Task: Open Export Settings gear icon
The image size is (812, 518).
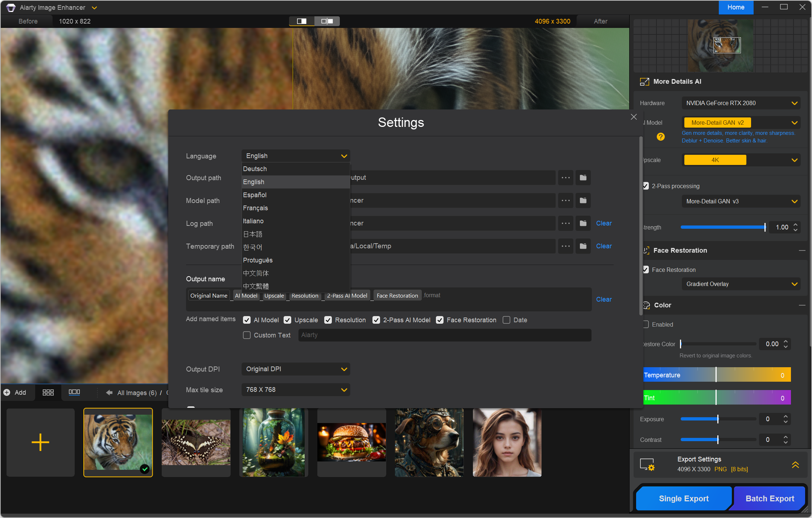Action: click(647, 464)
